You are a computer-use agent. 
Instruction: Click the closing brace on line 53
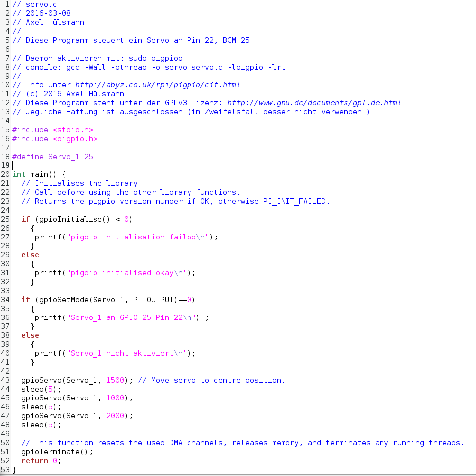point(14,470)
